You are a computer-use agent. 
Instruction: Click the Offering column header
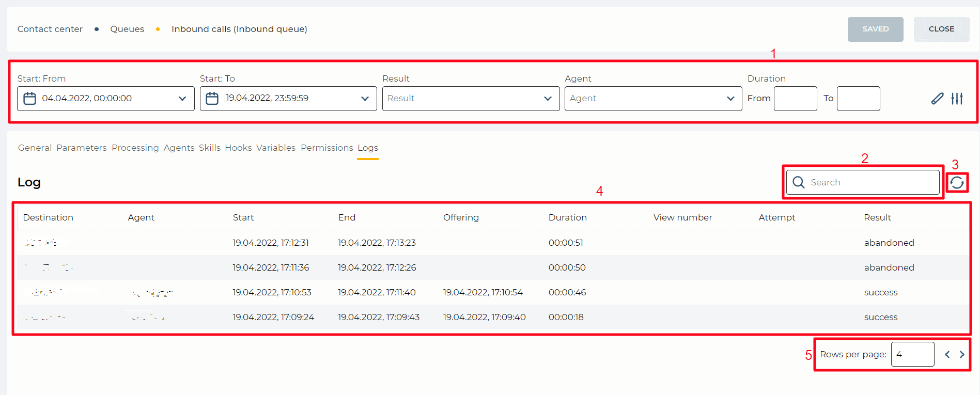click(461, 217)
